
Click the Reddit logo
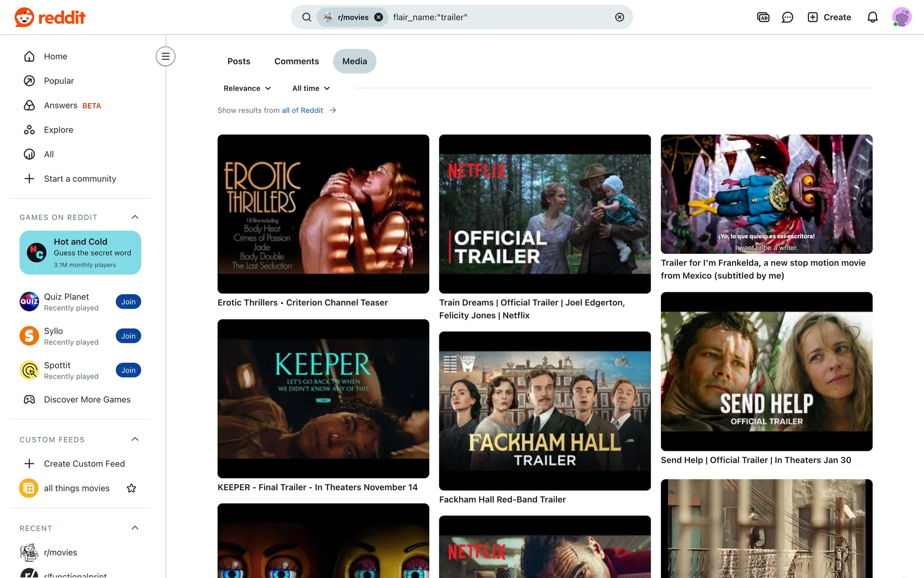coord(50,17)
